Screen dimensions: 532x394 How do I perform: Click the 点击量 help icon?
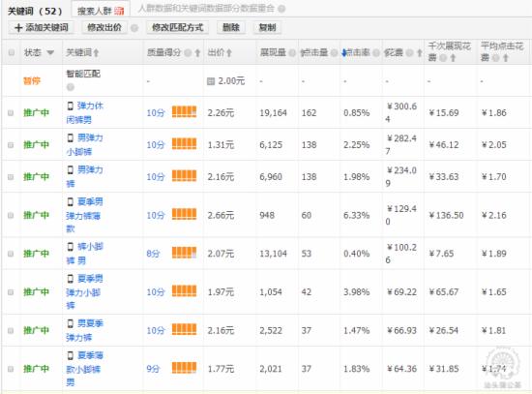pos(335,52)
